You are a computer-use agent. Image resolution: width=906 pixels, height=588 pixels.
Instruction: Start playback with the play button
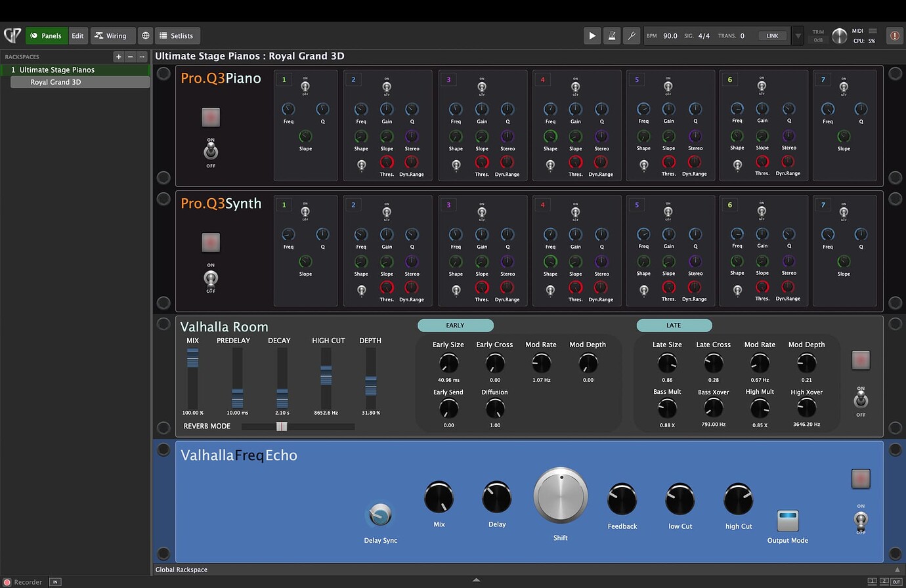(x=592, y=35)
